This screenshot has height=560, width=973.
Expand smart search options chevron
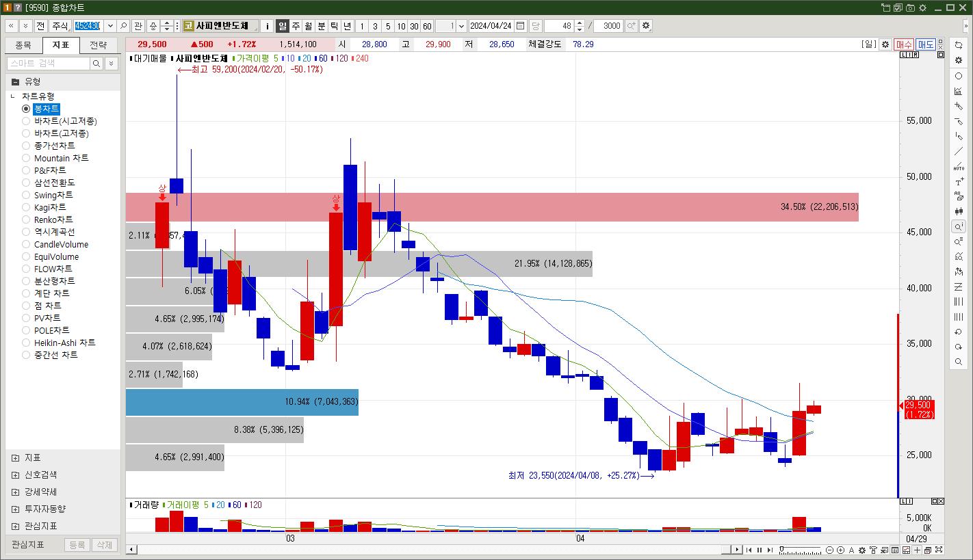click(111, 63)
